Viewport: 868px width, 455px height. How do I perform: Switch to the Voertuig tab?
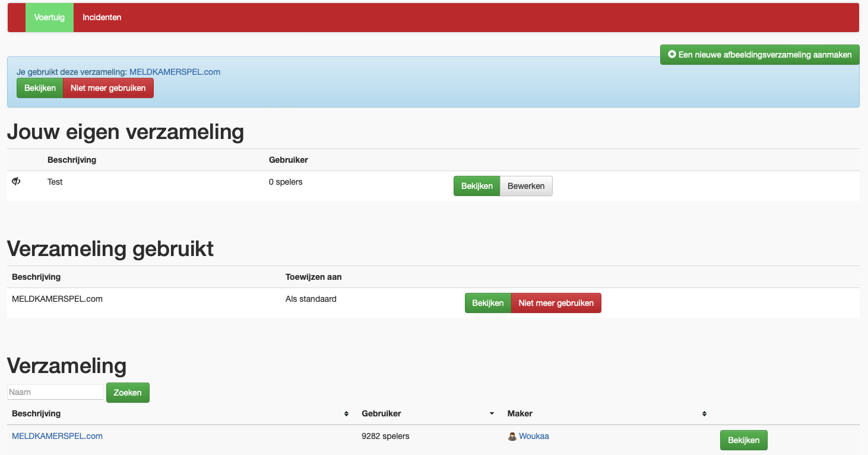[49, 17]
